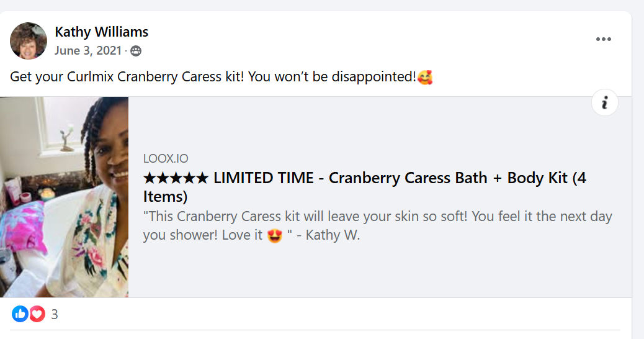Image resolution: width=644 pixels, height=339 pixels.
Task: Click the blue Like reaction icon
Action: 20,314
